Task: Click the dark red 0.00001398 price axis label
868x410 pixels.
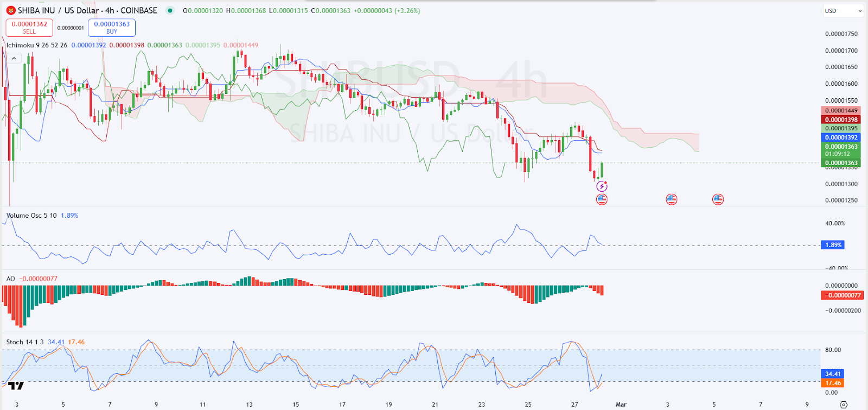Action: click(x=841, y=119)
